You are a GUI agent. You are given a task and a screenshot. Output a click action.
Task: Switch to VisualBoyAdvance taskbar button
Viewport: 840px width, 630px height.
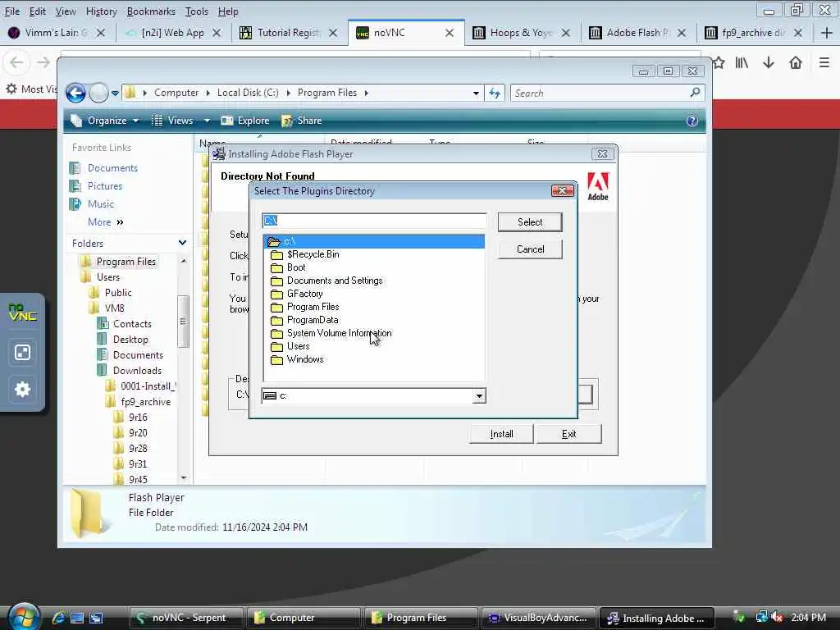pyautogui.click(x=538, y=618)
